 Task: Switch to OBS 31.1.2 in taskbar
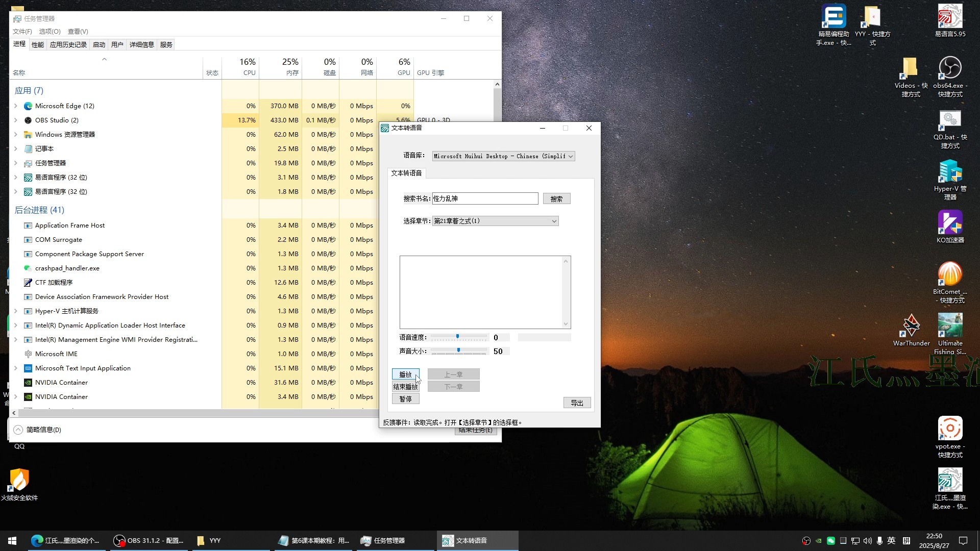[149, 540]
